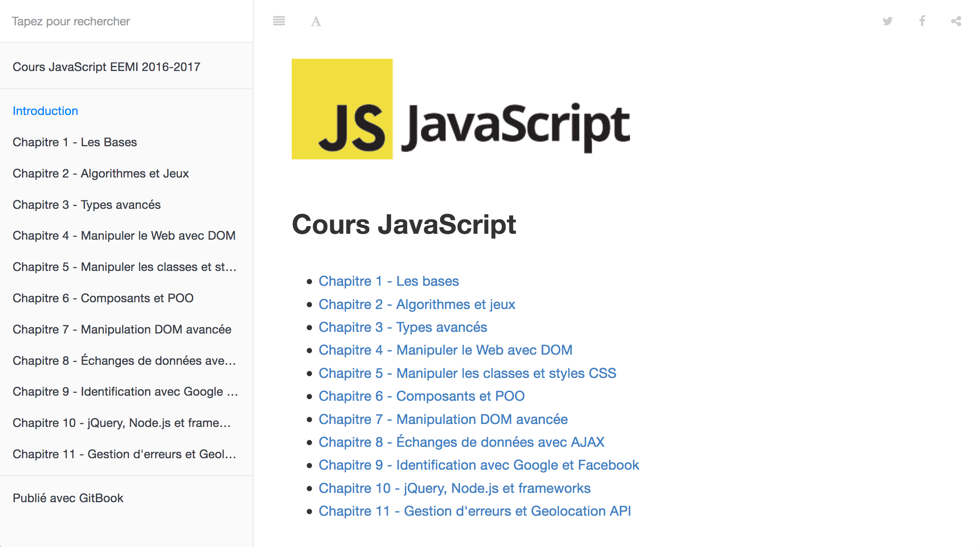Share page on Facebook
This screenshot has width=980, height=547.
pos(922,21)
